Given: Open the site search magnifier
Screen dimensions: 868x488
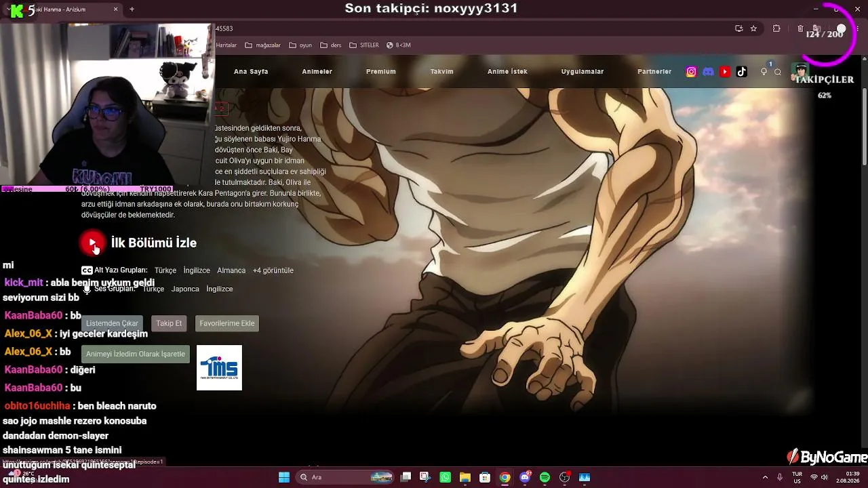Looking at the screenshot, I should click(778, 72).
